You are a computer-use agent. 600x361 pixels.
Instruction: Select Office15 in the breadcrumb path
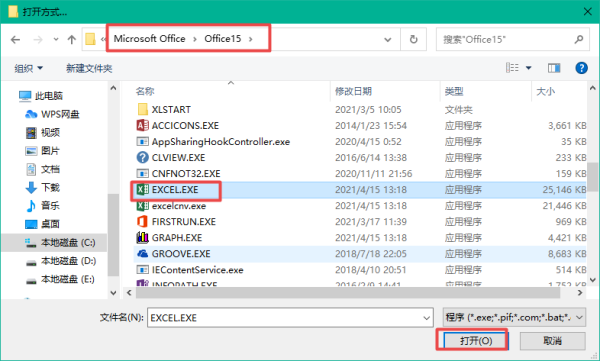coord(223,39)
